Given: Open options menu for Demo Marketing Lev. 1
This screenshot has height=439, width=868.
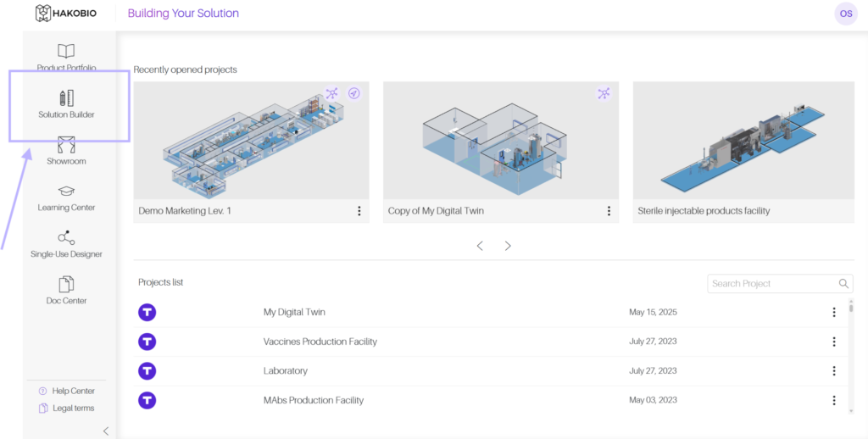Looking at the screenshot, I should 359,211.
